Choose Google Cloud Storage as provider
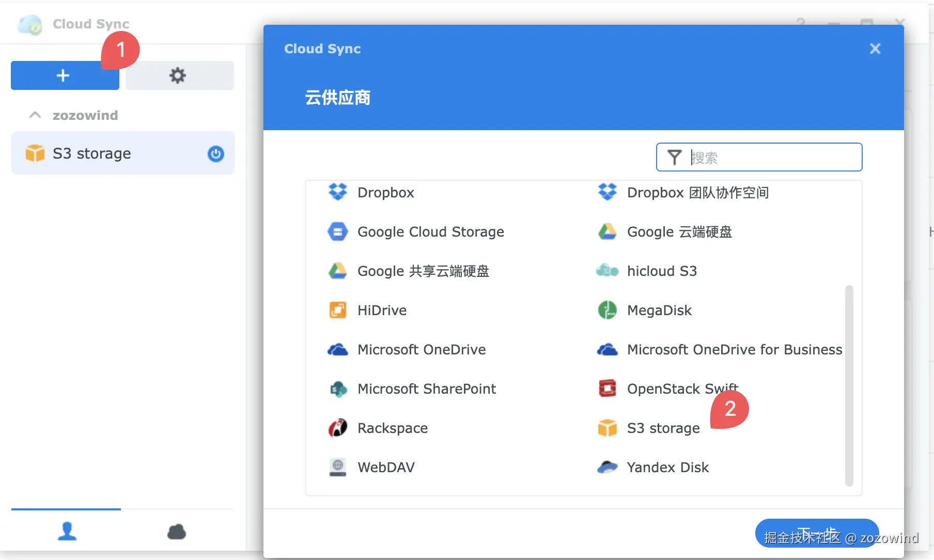Image resolution: width=934 pixels, height=560 pixels. [x=430, y=232]
